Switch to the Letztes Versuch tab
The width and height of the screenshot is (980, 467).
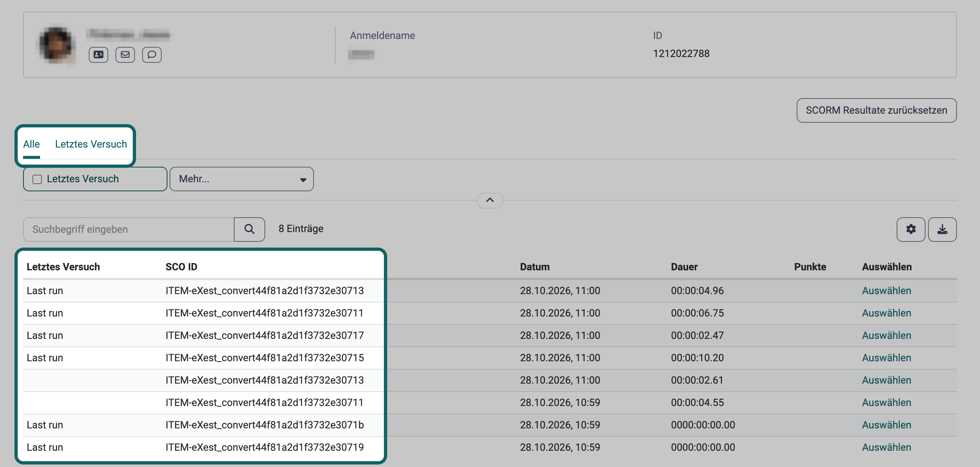(91, 144)
